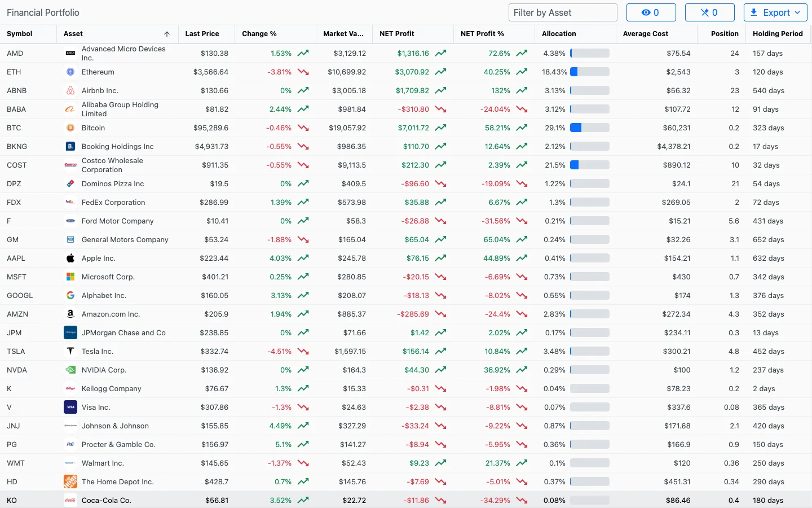Focus the Filter by Asset field
Screen dimensions: 812x508
click(x=563, y=12)
